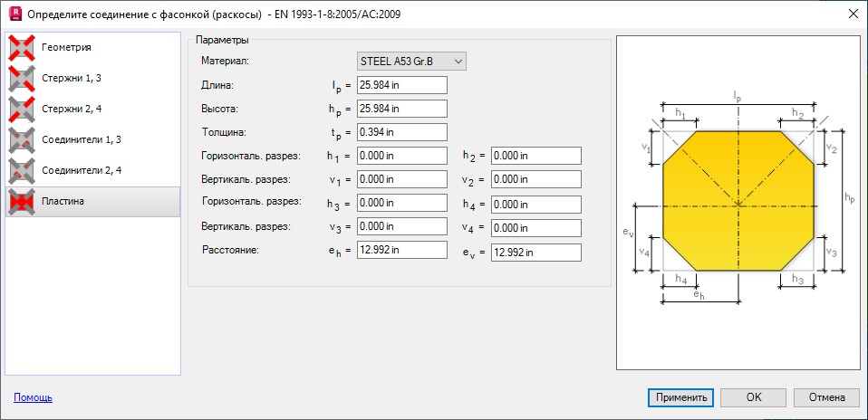Click the v4 vertical cut field
The image size is (868, 420).
(x=535, y=228)
